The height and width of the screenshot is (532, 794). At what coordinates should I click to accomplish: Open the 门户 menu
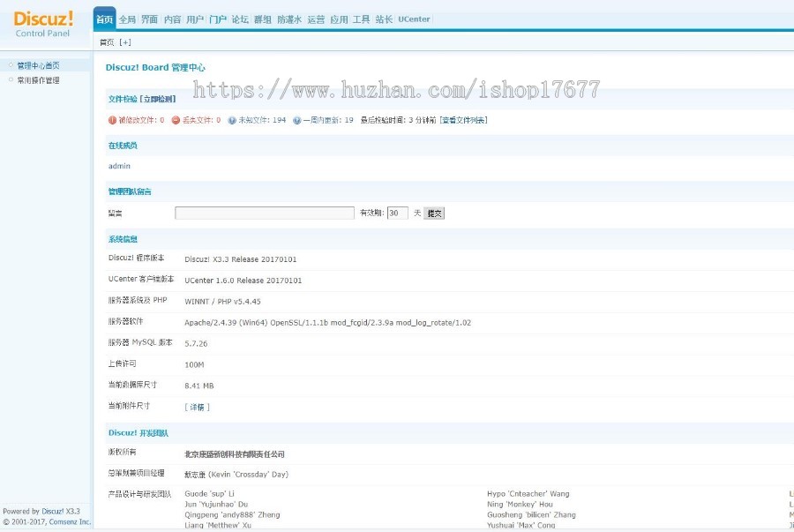click(218, 19)
